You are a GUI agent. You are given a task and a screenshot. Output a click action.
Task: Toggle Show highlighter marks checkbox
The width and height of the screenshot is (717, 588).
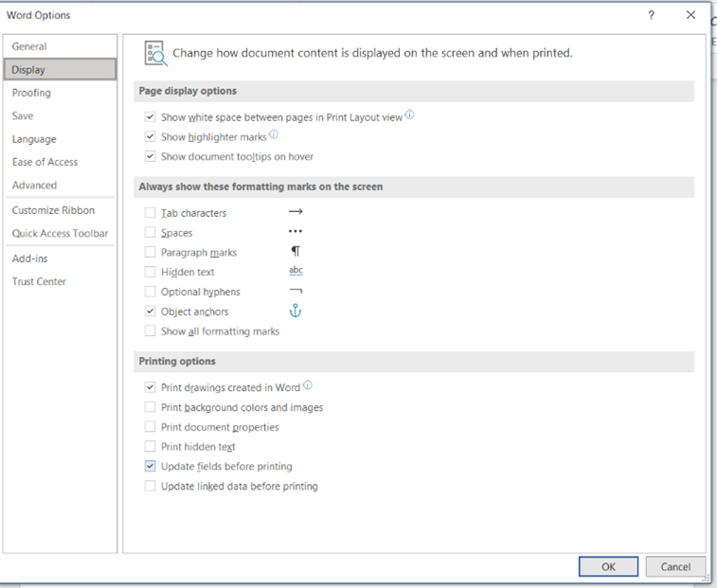pyautogui.click(x=150, y=136)
